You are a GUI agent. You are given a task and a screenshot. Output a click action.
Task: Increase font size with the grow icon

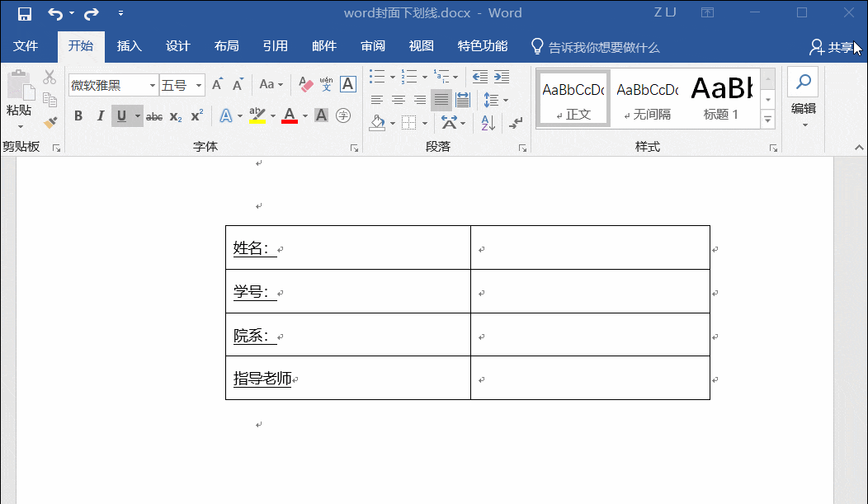(x=217, y=85)
